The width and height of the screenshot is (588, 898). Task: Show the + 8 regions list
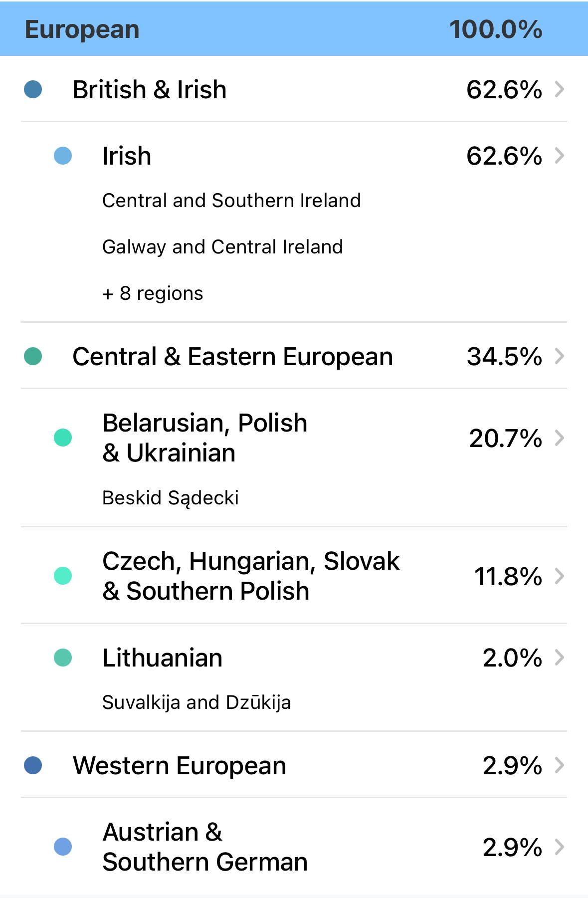coord(153,293)
